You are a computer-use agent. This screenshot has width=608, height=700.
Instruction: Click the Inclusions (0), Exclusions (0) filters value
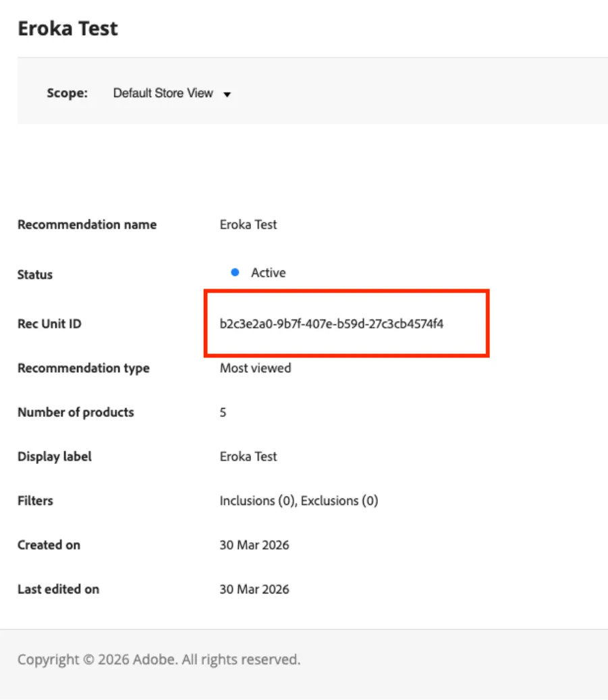click(299, 501)
